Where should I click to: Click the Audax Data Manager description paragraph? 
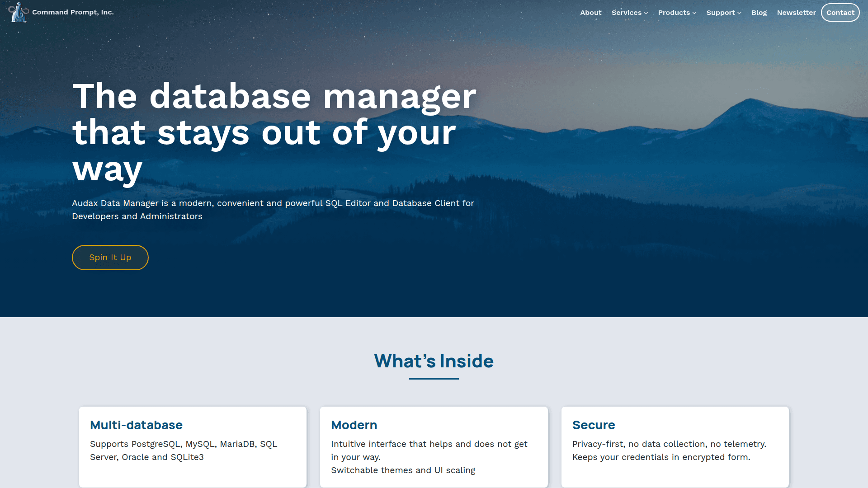[x=273, y=210]
